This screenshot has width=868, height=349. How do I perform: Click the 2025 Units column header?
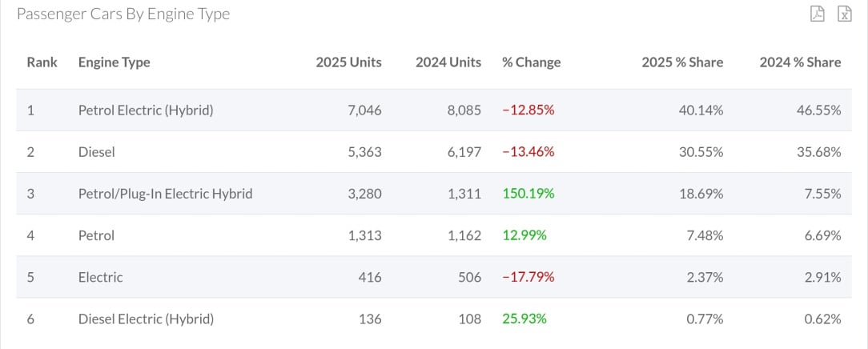click(x=349, y=62)
